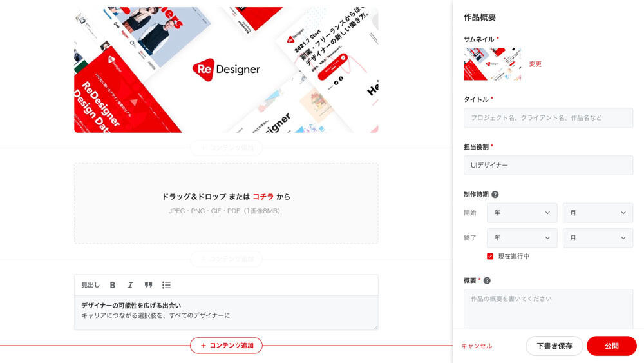Click the キャンセル link
This screenshot has height=363, width=644.
pyautogui.click(x=477, y=346)
